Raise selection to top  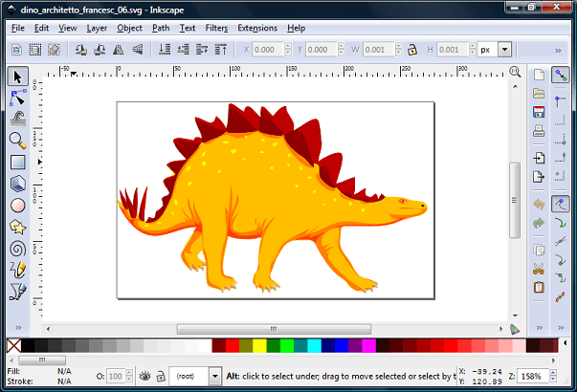221,50
